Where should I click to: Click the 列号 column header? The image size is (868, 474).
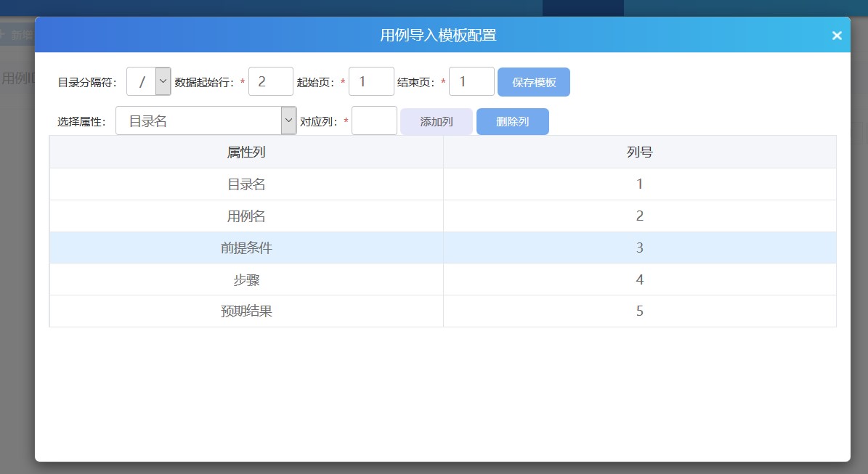pyautogui.click(x=639, y=152)
